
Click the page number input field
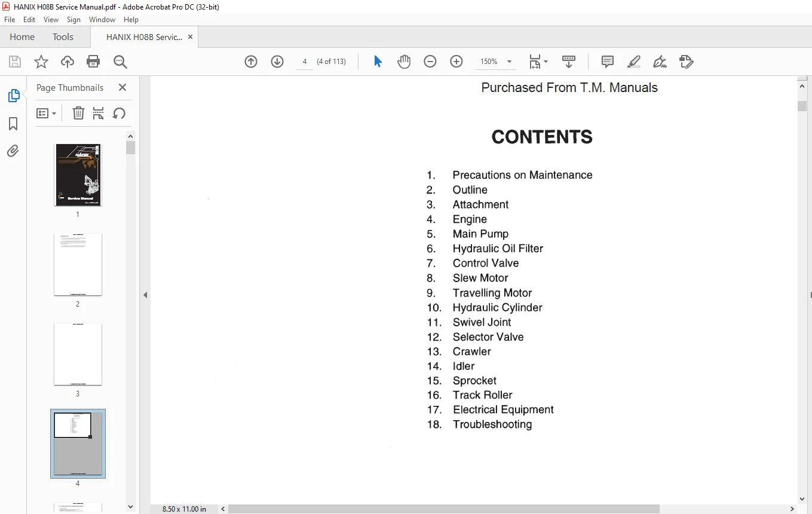pos(305,62)
